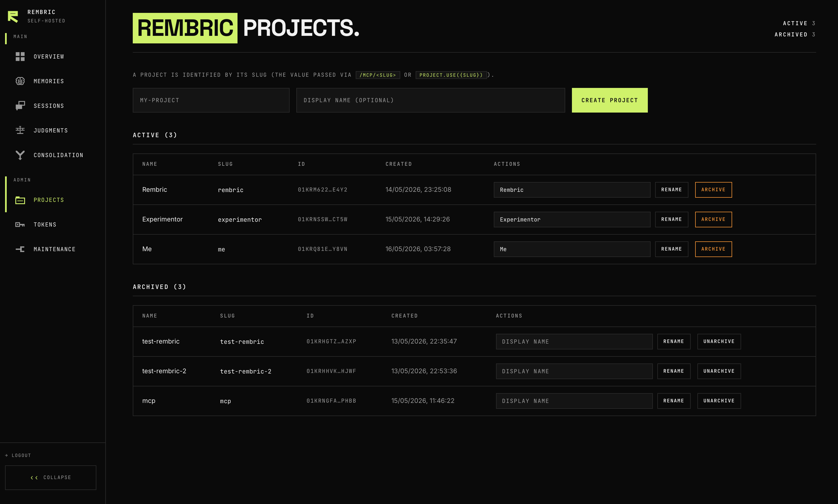Click the /MCP/<SLUG> code snippet
838x504 pixels.
[x=378, y=75]
